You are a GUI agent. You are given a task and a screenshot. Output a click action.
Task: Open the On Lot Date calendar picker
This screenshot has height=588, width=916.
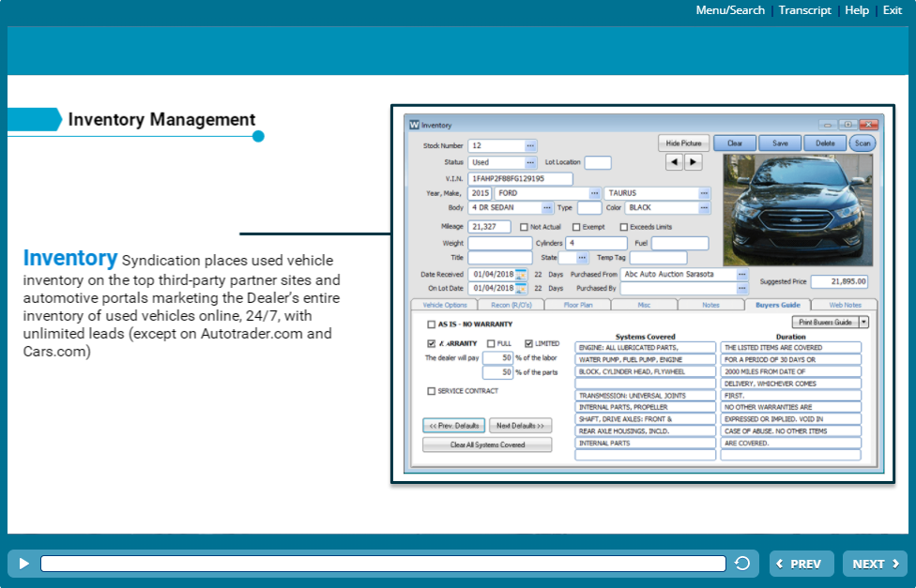521,289
